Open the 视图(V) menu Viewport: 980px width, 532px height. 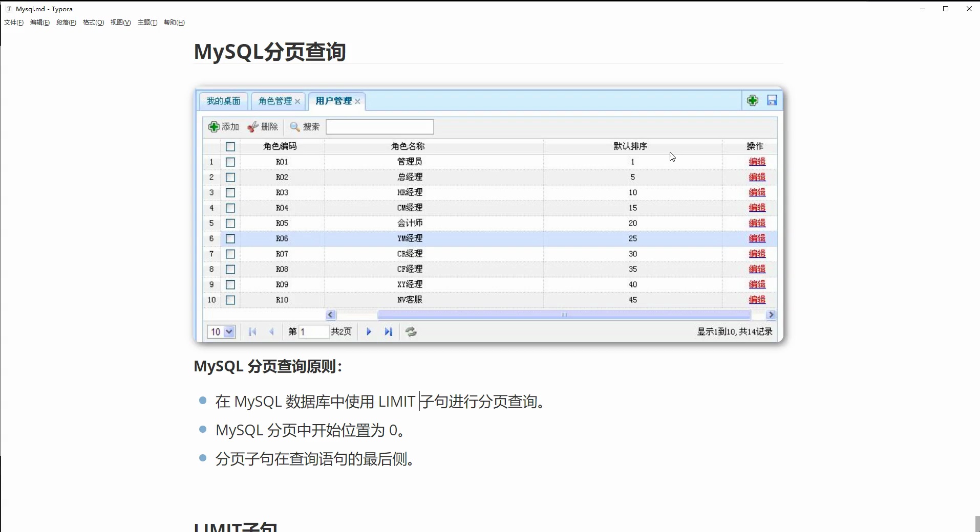pyautogui.click(x=120, y=23)
